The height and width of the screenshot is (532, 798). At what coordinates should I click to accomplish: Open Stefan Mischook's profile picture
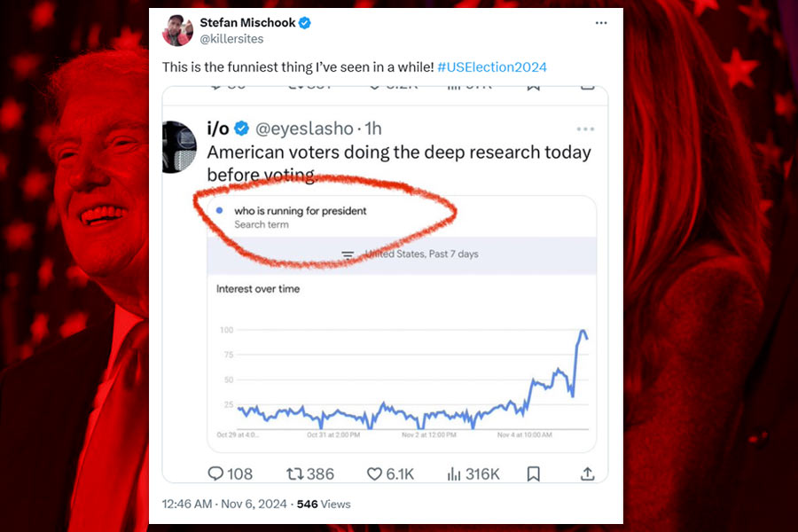pyautogui.click(x=178, y=30)
